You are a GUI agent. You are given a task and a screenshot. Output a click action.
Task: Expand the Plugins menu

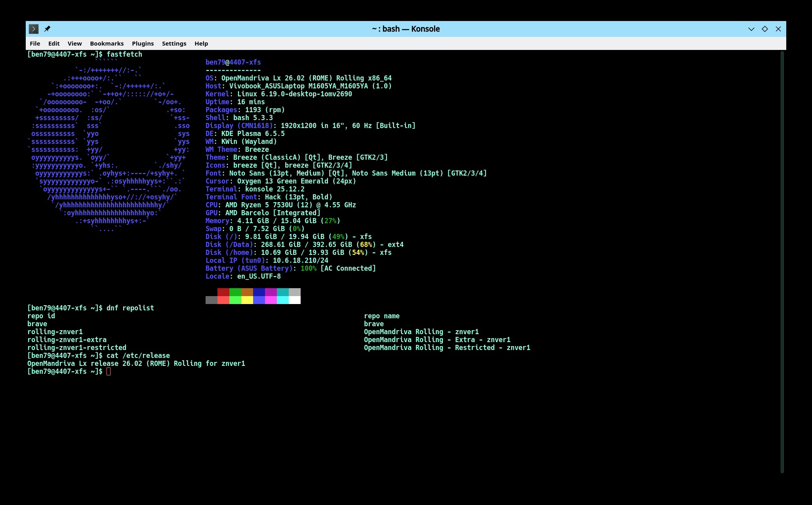(x=143, y=44)
